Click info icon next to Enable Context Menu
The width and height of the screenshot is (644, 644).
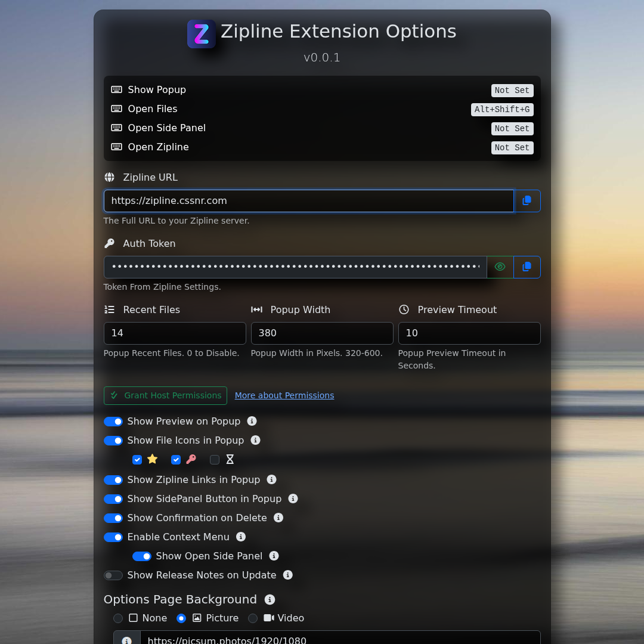[241, 537]
